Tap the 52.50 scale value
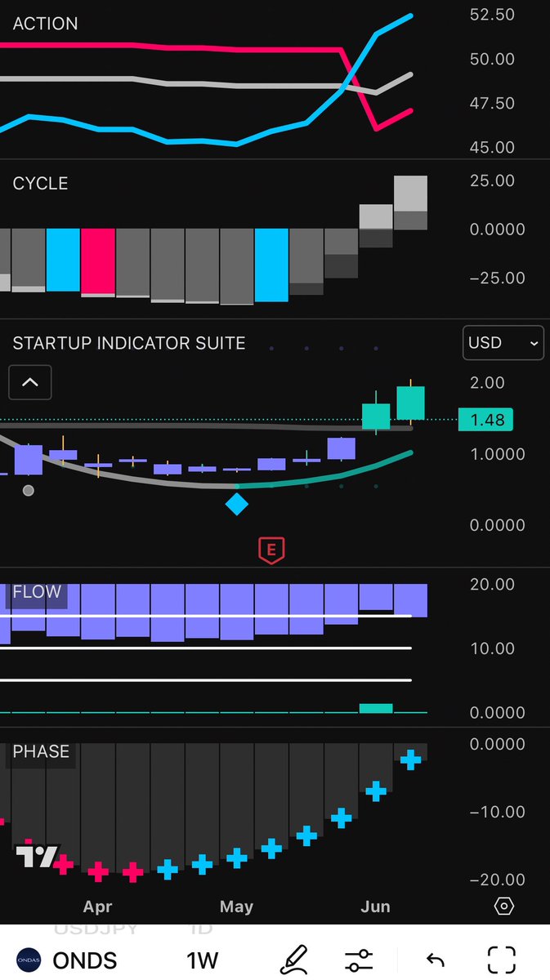This screenshot has width=550, height=980. click(493, 15)
